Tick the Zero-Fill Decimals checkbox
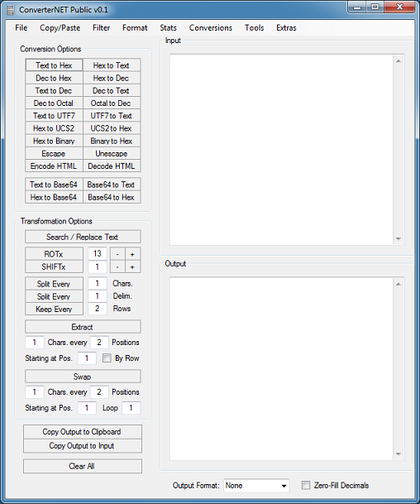Viewport: 420px width, 504px height. coord(306,485)
